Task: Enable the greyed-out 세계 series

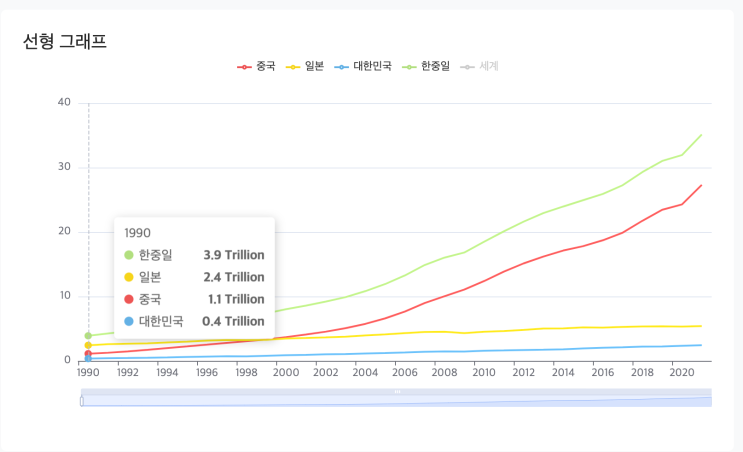Action: pos(480,66)
